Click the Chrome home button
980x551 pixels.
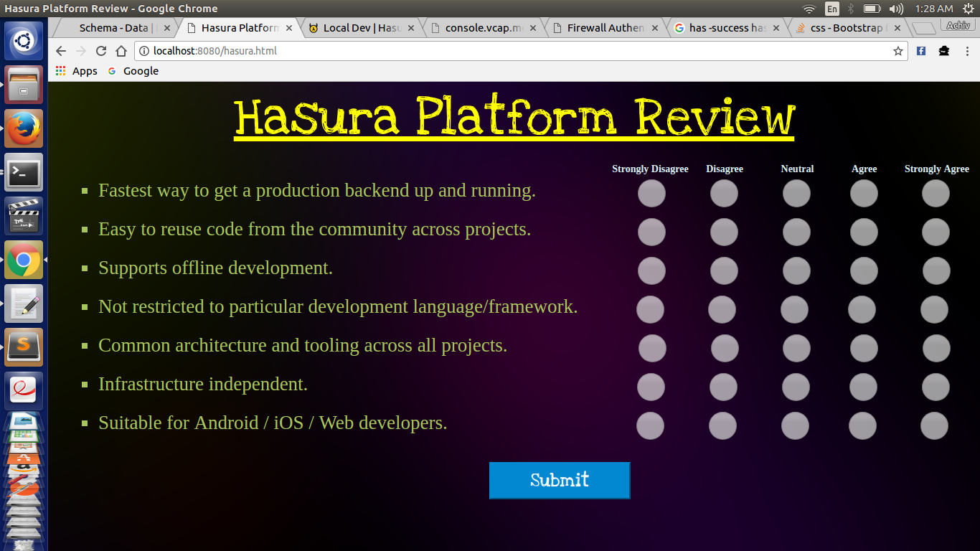121,51
